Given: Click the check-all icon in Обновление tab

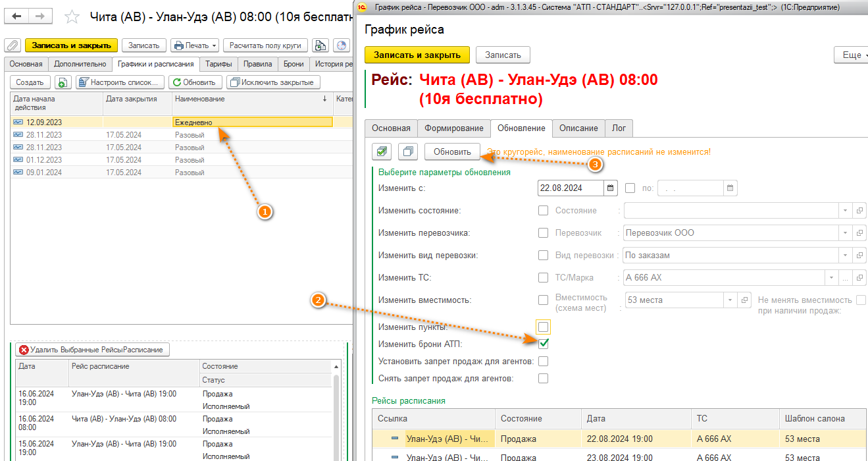Looking at the screenshot, I should [x=382, y=152].
